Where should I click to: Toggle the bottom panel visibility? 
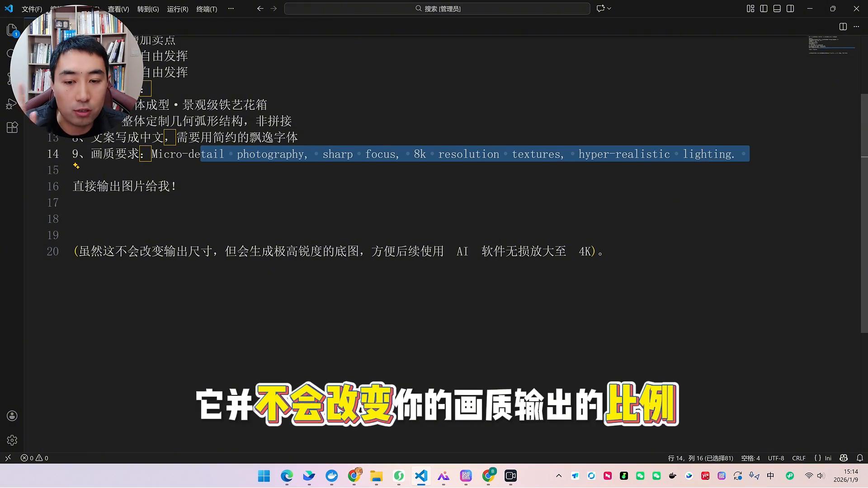point(777,9)
